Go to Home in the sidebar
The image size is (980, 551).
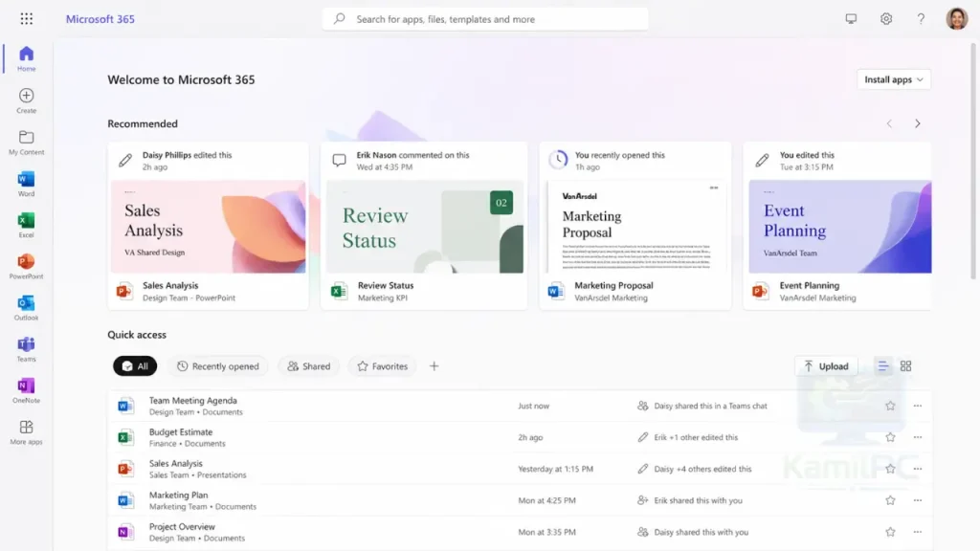pyautogui.click(x=26, y=58)
